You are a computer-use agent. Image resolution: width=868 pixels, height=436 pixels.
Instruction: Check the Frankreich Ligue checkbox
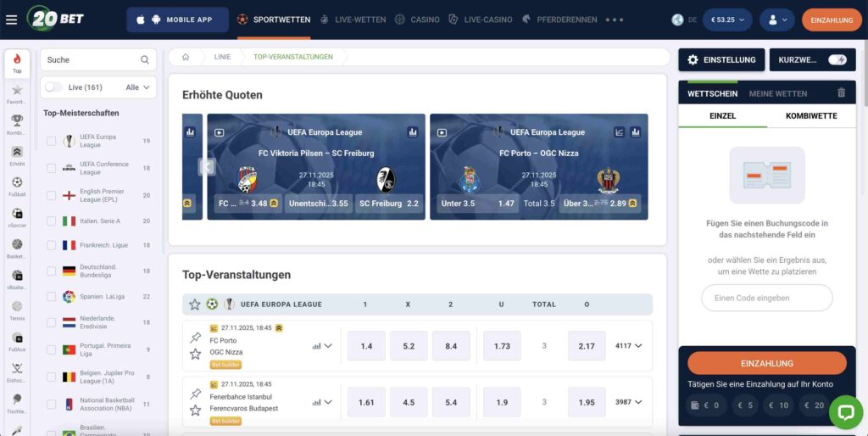pos(52,245)
